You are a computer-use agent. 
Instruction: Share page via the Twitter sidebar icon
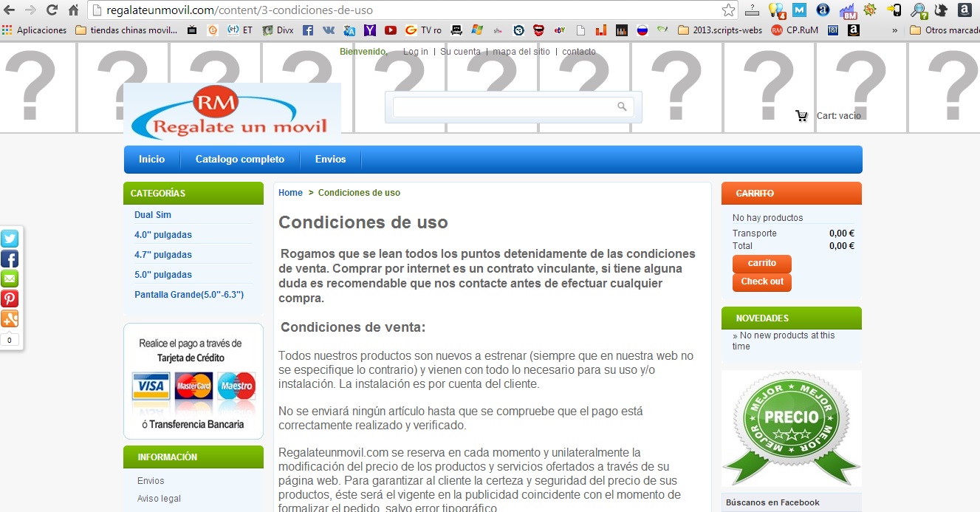tap(10, 239)
